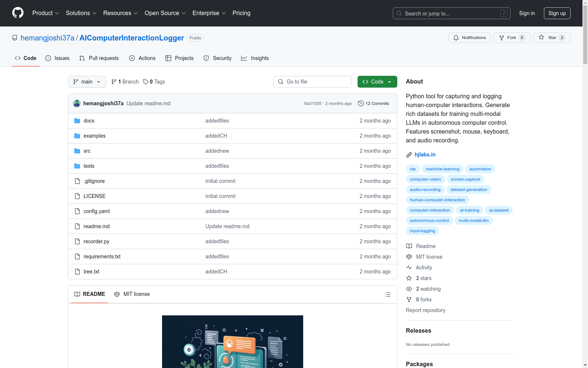Click the tree.txt file icon
The image size is (588, 368).
(77, 272)
